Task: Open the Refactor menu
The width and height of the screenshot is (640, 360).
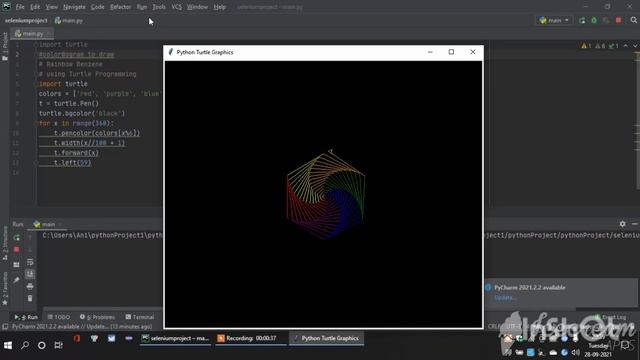Action: [x=120, y=7]
